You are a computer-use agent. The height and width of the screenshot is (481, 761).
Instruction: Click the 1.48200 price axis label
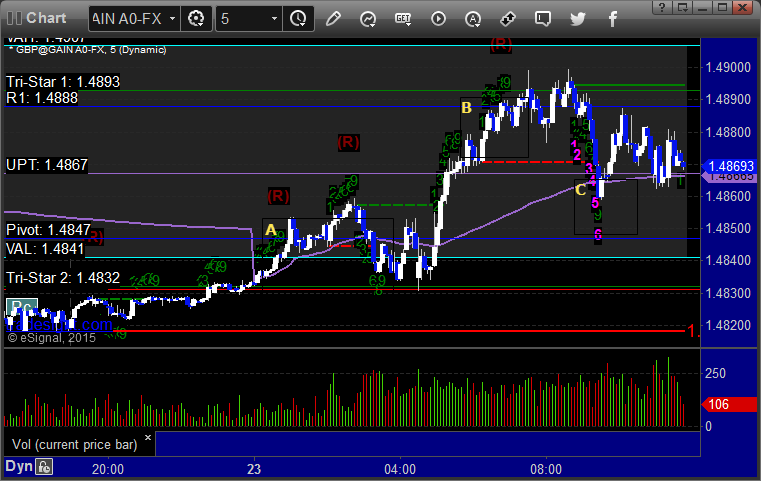pyautogui.click(x=728, y=325)
